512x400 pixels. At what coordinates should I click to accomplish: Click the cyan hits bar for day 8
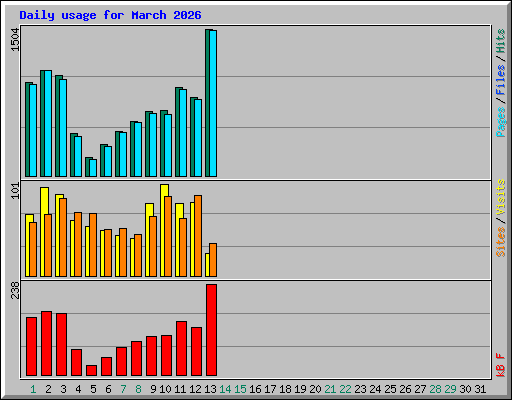tap(138, 150)
